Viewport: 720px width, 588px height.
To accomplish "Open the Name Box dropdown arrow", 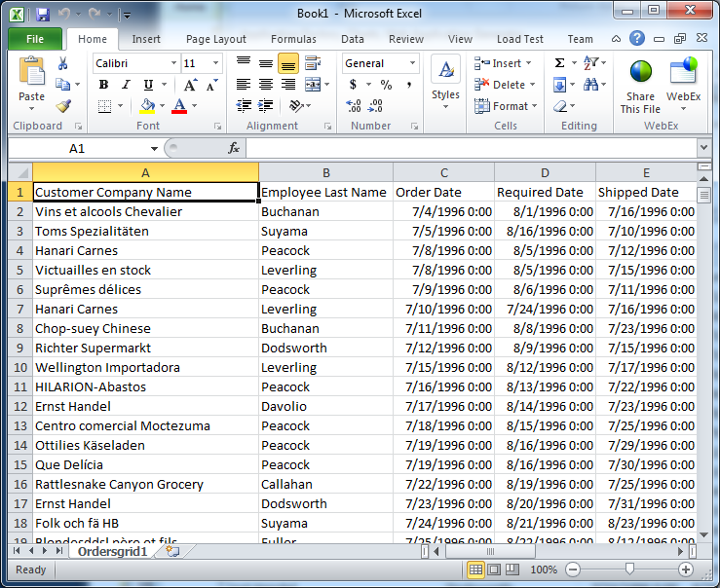I will 154,149.
